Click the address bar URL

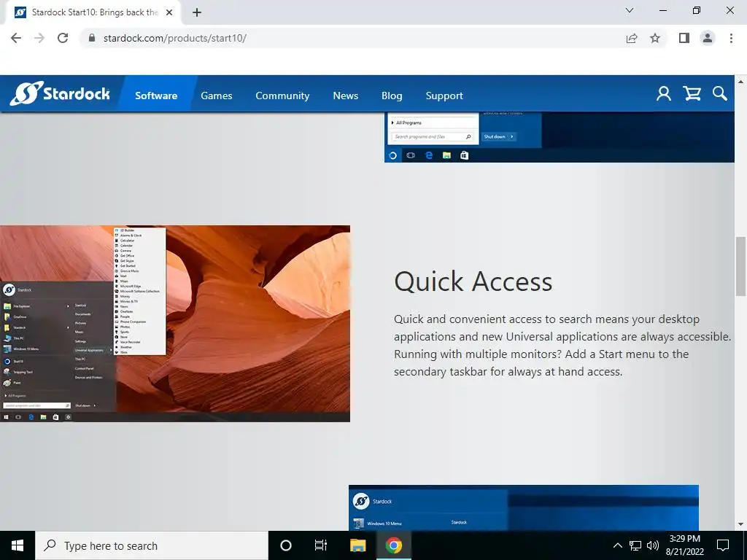[175, 38]
